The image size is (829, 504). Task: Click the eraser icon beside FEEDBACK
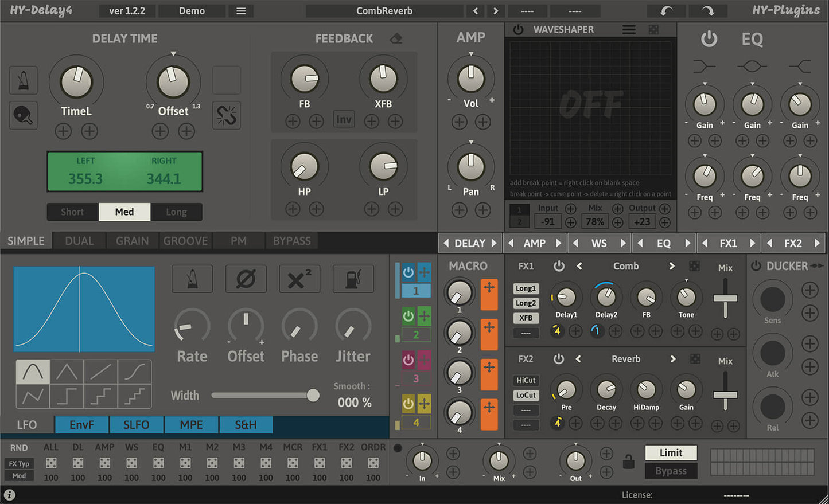pos(396,38)
